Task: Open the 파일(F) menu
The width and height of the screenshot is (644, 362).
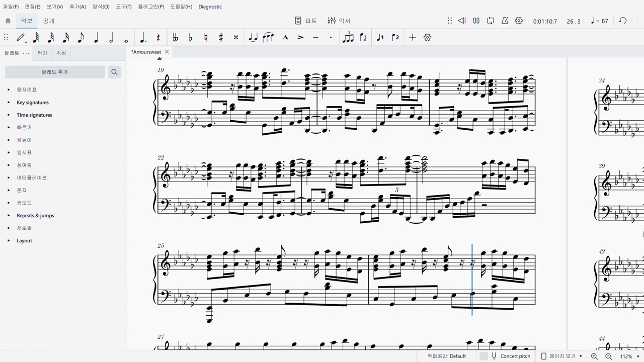Action: 11,7
